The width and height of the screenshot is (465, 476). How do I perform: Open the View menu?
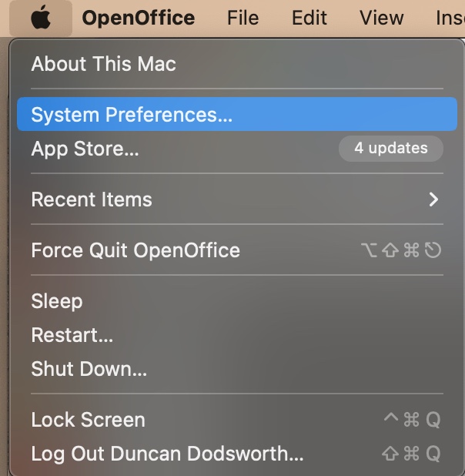(x=382, y=18)
